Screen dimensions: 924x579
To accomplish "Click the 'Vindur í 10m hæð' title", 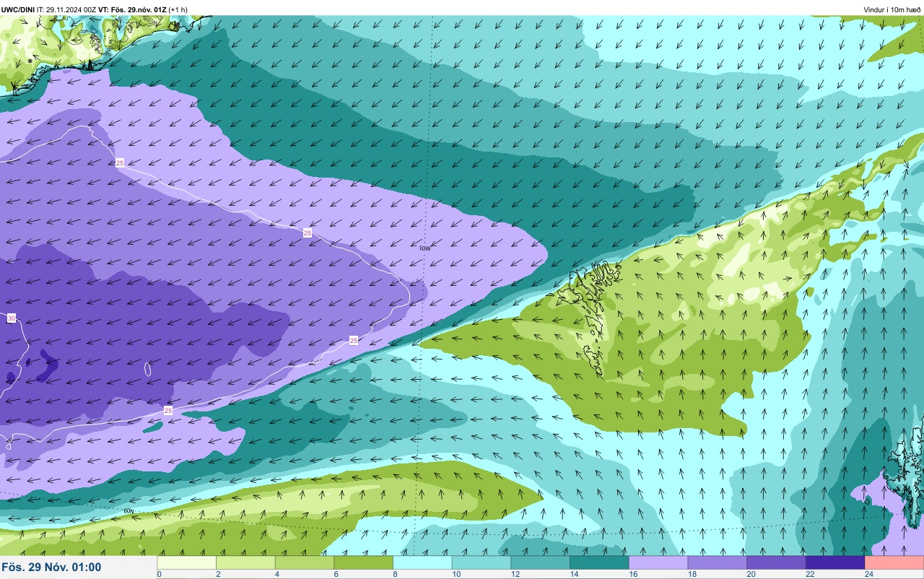I will (892, 9).
